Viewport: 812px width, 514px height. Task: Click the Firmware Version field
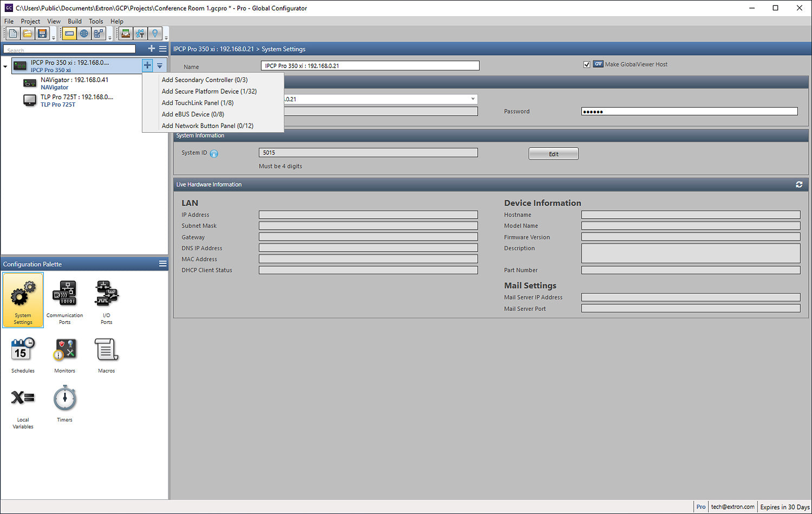tap(691, 237)
